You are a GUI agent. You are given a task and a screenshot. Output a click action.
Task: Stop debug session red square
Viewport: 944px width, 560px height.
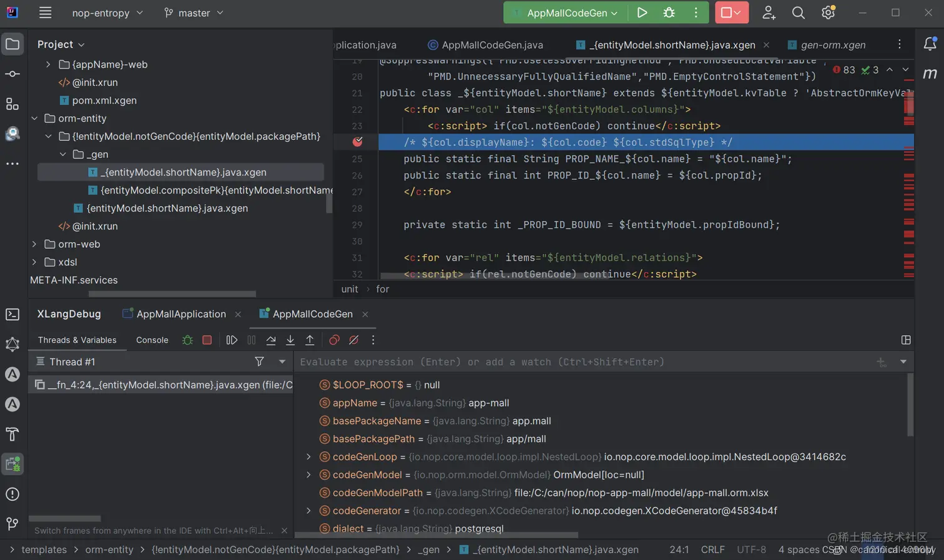[207, 340]
